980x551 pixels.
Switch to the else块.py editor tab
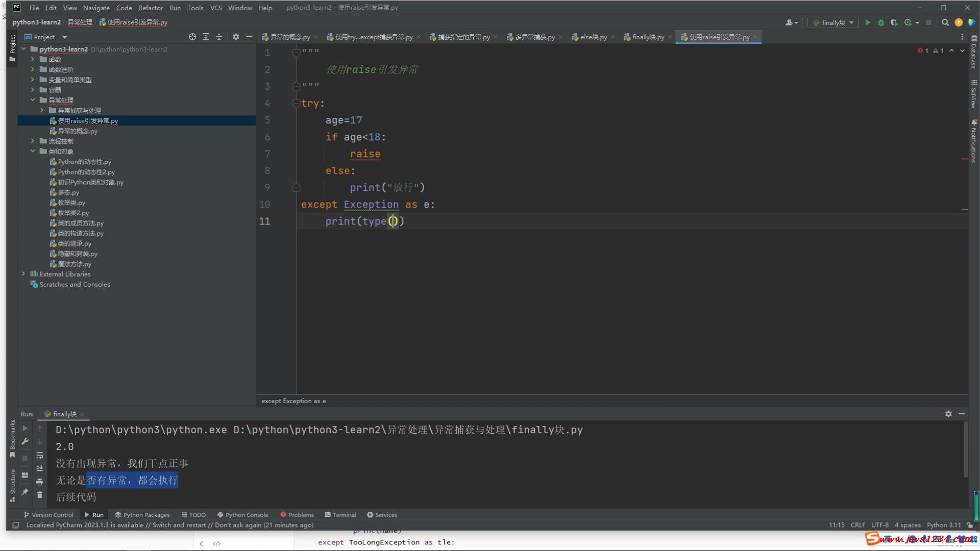click(x=593, y=37)
